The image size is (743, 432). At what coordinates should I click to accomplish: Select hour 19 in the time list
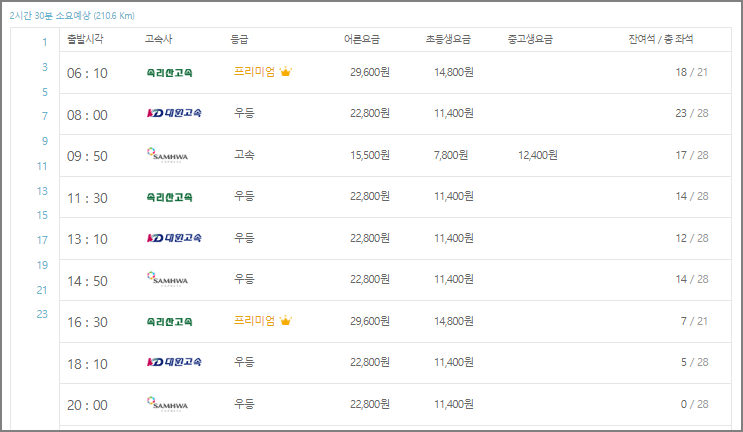[x=42, y=265]
